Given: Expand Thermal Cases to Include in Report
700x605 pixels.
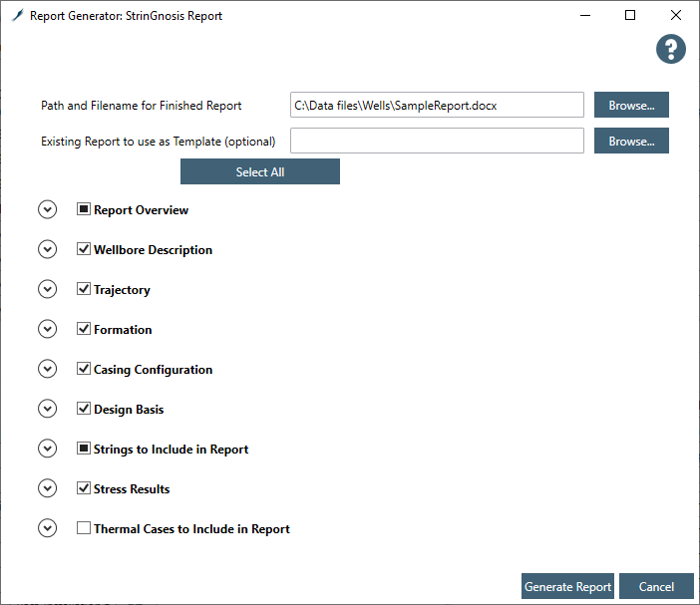Looking at the screenshot, I should click(x=47, y=529).
